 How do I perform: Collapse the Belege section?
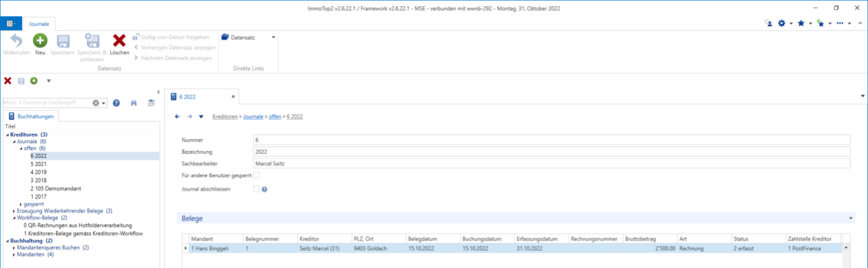pyautogui.click(x=851, y=218)
